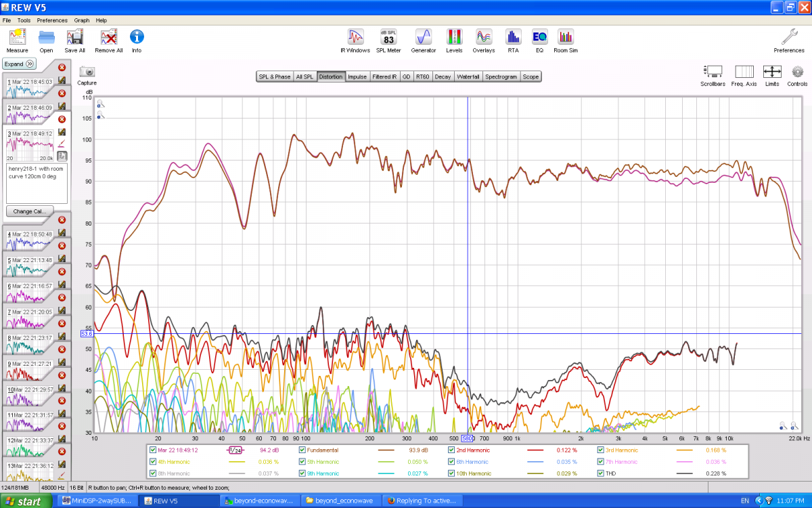Image resolution: width=812 pixels, height=508 pixels.
Task: Open the 1/24 smoothing selector in legend
Action: tap(235, 450)
